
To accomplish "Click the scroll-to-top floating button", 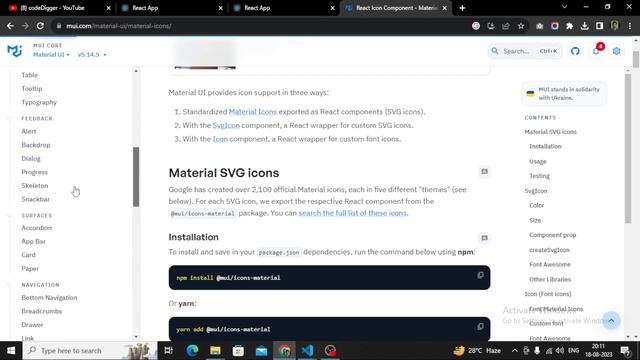I will click(x=611, y=320).
